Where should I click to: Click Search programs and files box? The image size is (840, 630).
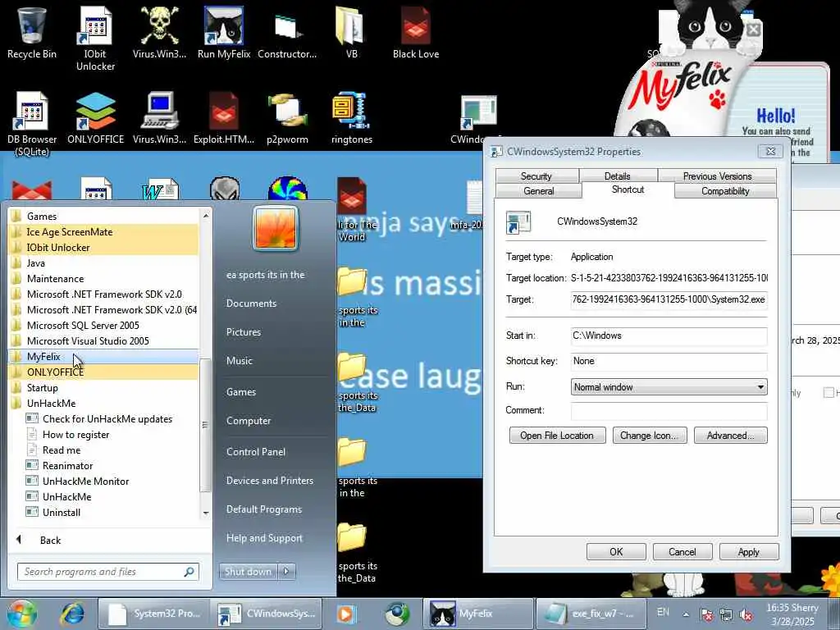pos(107,572)
